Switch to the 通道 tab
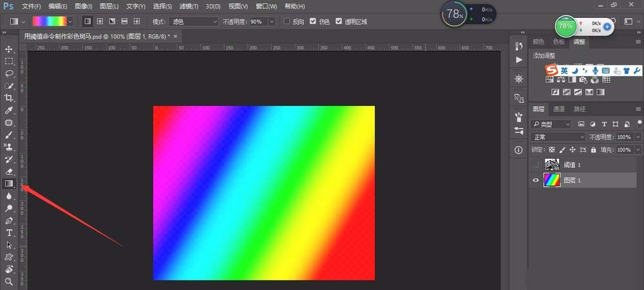Screen dimensions: 644x290 [x=559, y=109]
